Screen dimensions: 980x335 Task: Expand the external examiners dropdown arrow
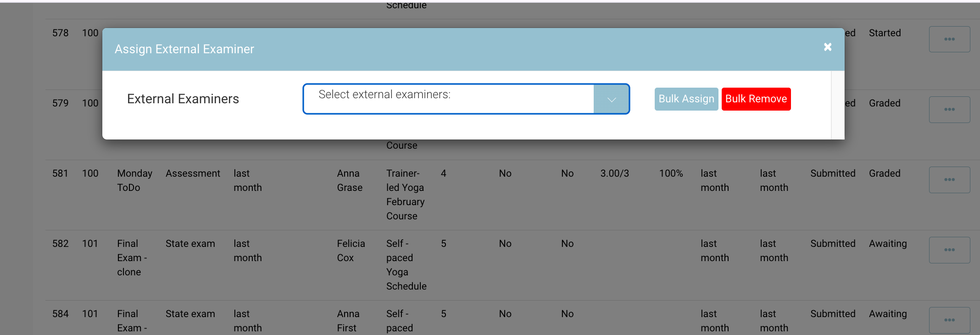pyautogui.click(x=611, y=99)
